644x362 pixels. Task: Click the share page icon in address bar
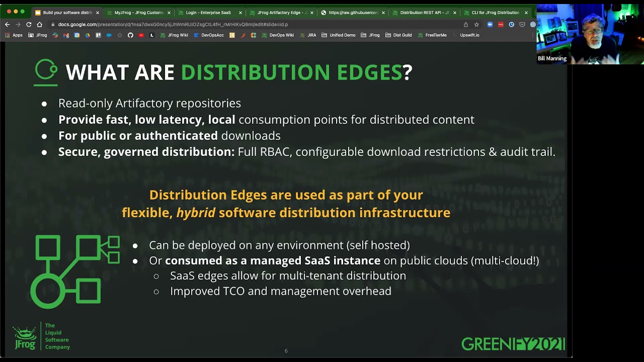click(x=466, y=25)
